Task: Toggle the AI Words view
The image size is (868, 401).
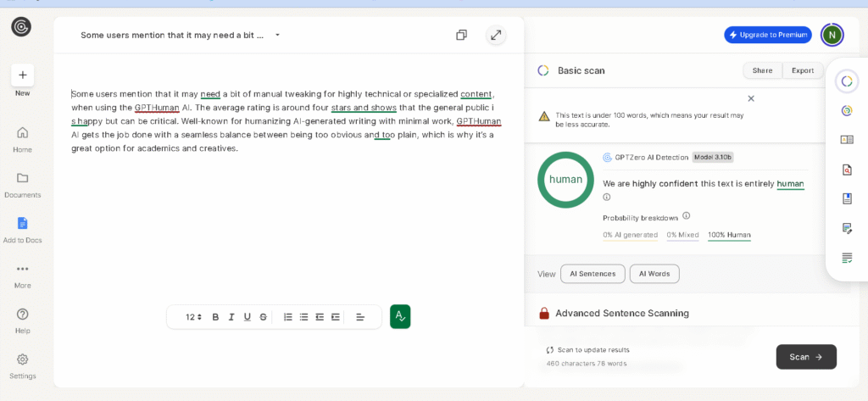Action: tap(654, 274)
